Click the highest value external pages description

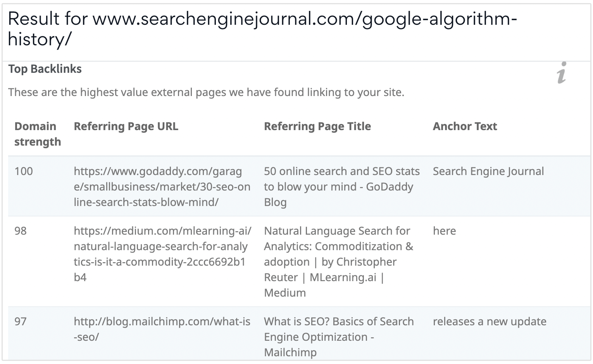point(206,93)
